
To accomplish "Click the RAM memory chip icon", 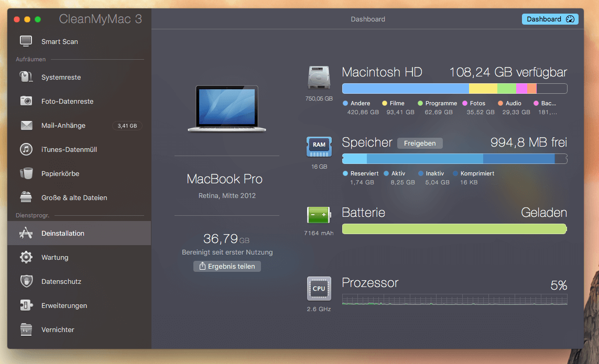I will click(x=319, y=147).
